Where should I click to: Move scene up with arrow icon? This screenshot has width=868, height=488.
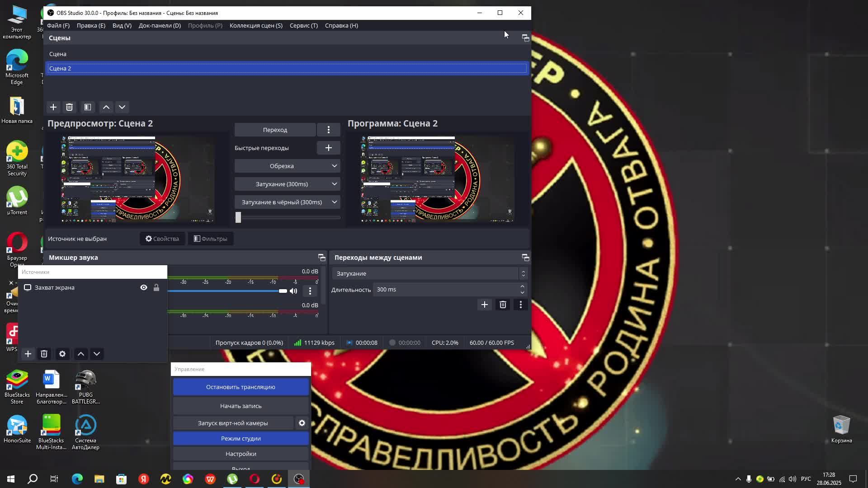click(106, 107)
